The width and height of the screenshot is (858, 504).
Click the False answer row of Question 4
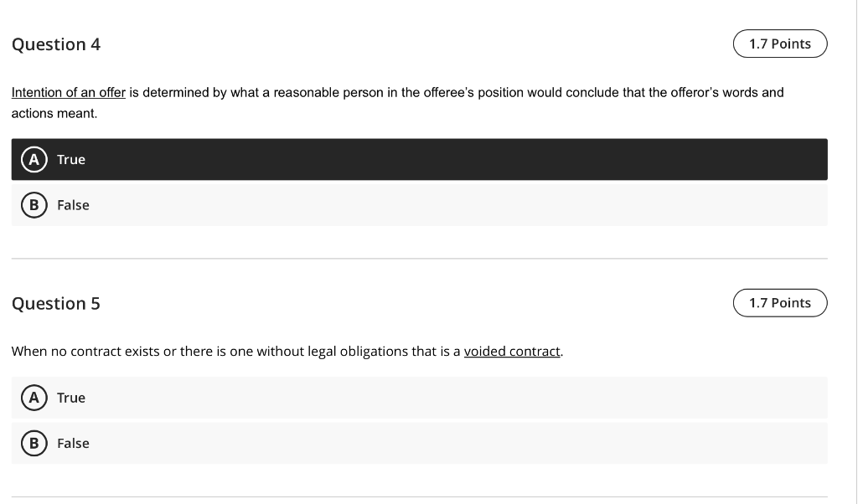(419, 205)
